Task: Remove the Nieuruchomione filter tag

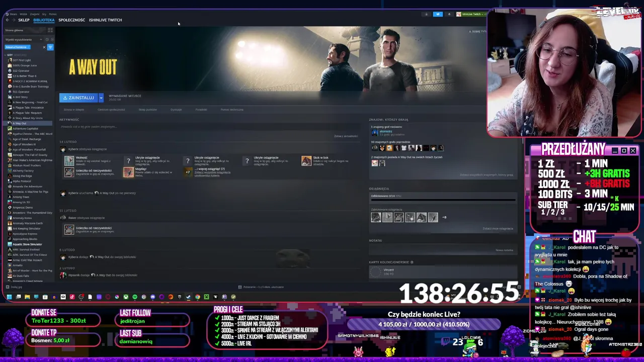Action: (x=18, y=47)
